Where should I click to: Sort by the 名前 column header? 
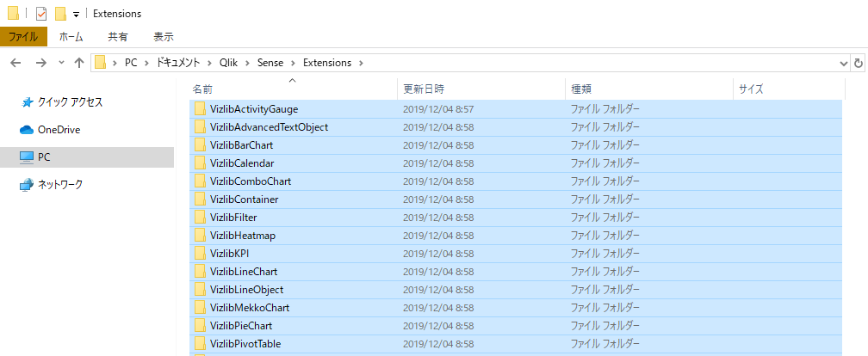coord(294,89)
